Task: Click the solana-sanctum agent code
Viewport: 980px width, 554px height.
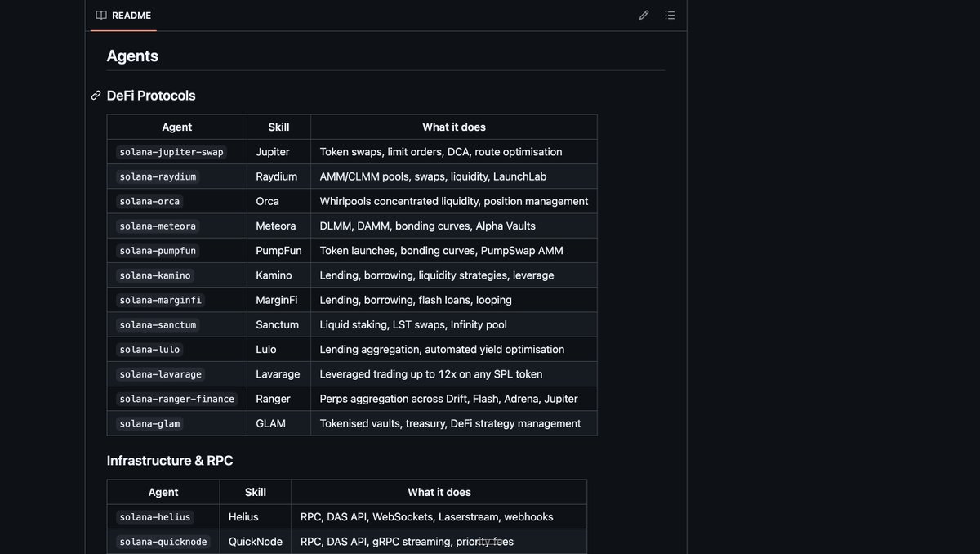Action: (158, 324)
